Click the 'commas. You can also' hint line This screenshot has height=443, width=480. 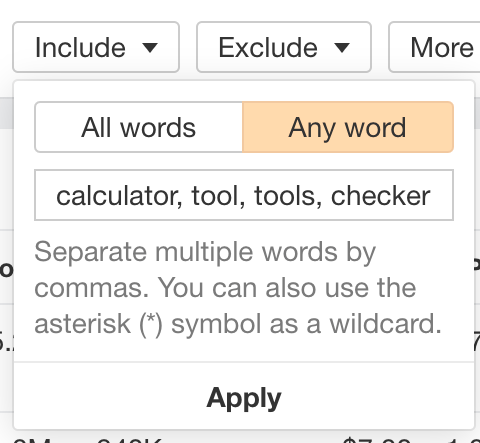pos(225,288)
